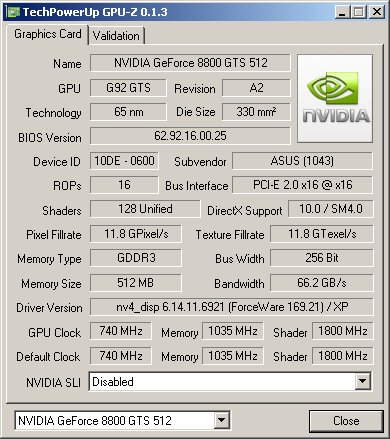
Task: Select the Driver Version field
Action: [232, 307]
